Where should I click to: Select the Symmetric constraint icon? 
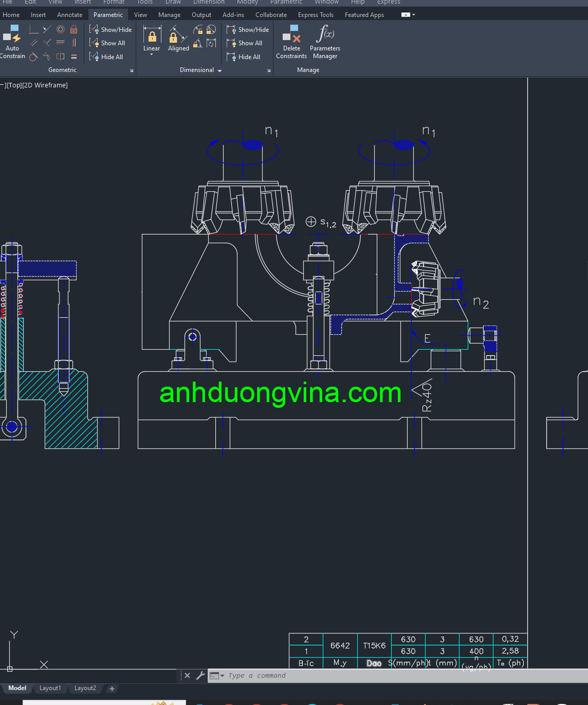coord(61,57)
